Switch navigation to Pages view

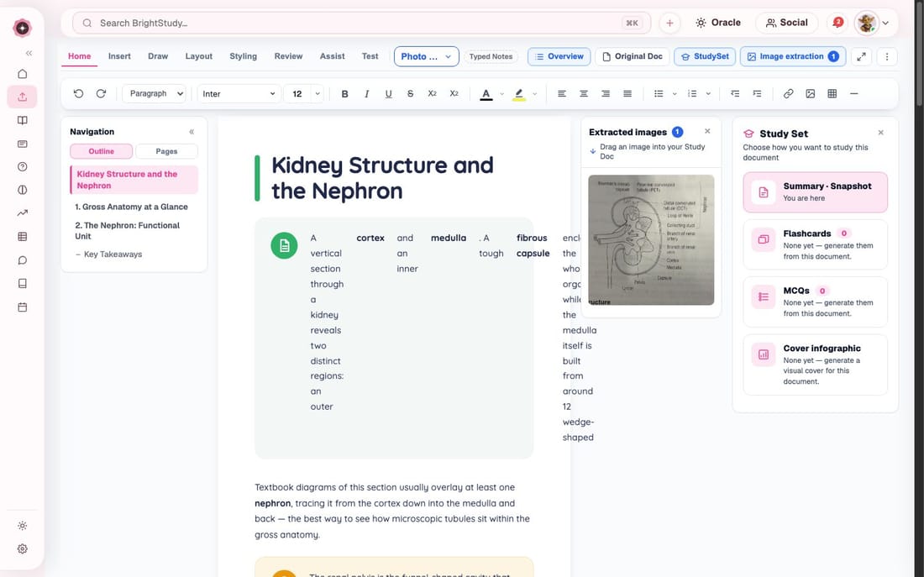(x=167, y=151)
